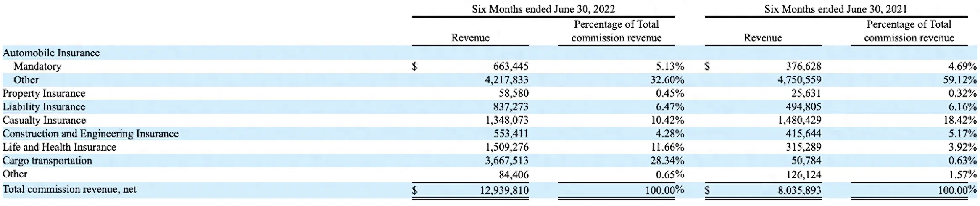Viewport: 980px width, 206px height.
Task: Select the Mandatory revenue value 663,445
Action: [x=511, y=66]
